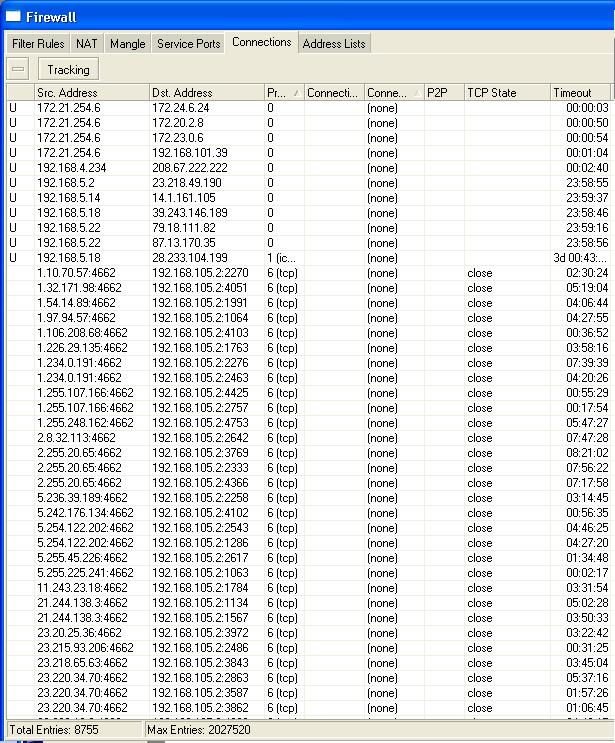Select source 5.236.39.189:4662
615x743 pixels.
[82, 498]
